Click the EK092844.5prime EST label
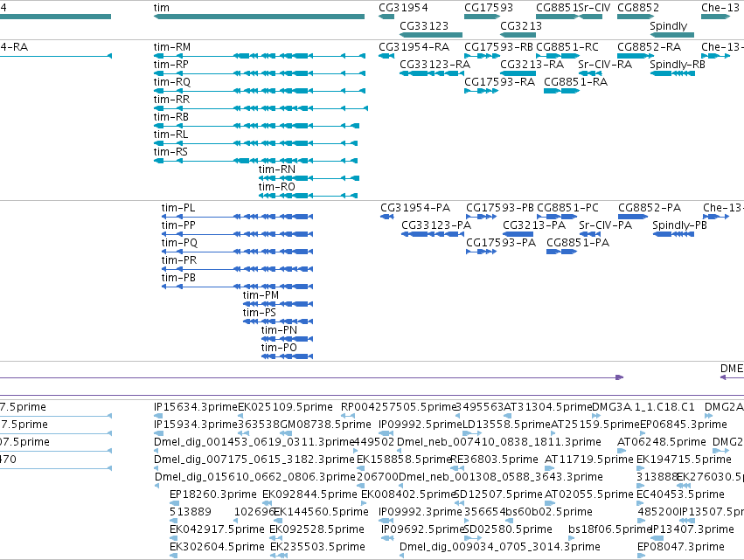This screenshot has height=560, width=744. coord(309,494)
